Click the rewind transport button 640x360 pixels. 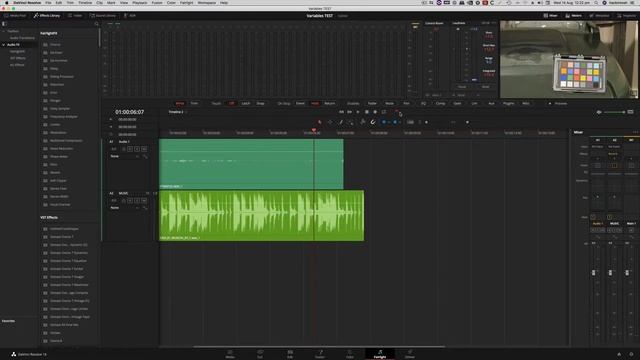click(x=341, y=112)
